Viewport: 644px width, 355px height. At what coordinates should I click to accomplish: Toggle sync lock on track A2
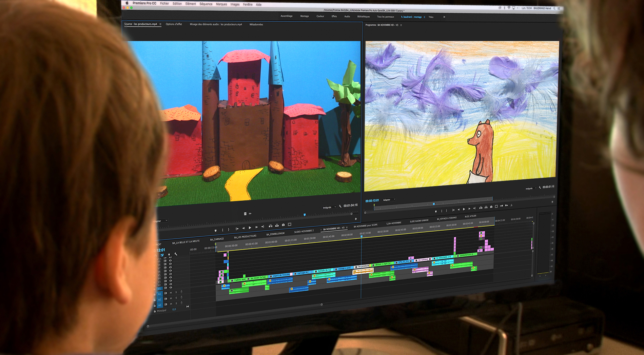click(165, 299)
